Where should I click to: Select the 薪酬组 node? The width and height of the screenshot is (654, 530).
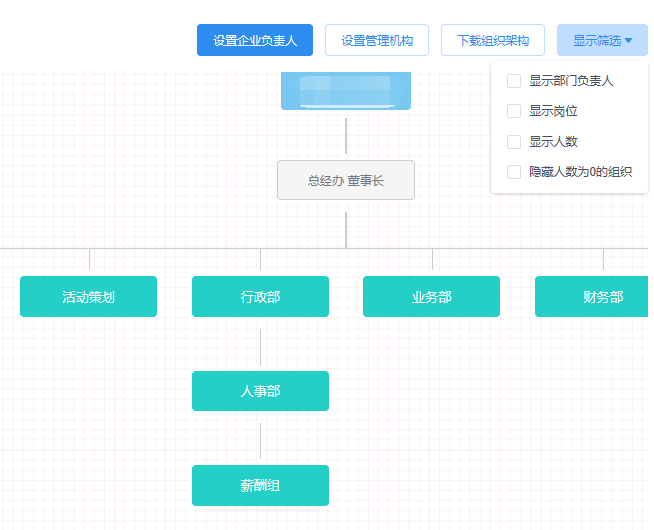point(260,485)
